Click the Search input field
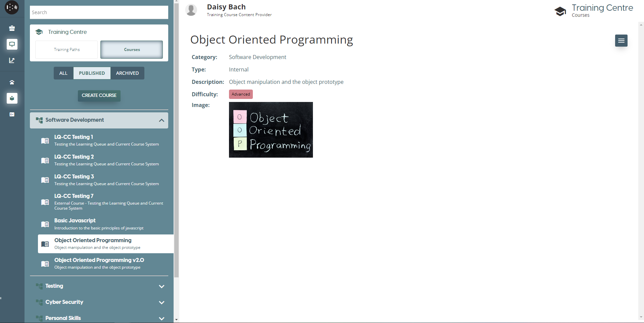644x323 pixels. click(99, 12)
